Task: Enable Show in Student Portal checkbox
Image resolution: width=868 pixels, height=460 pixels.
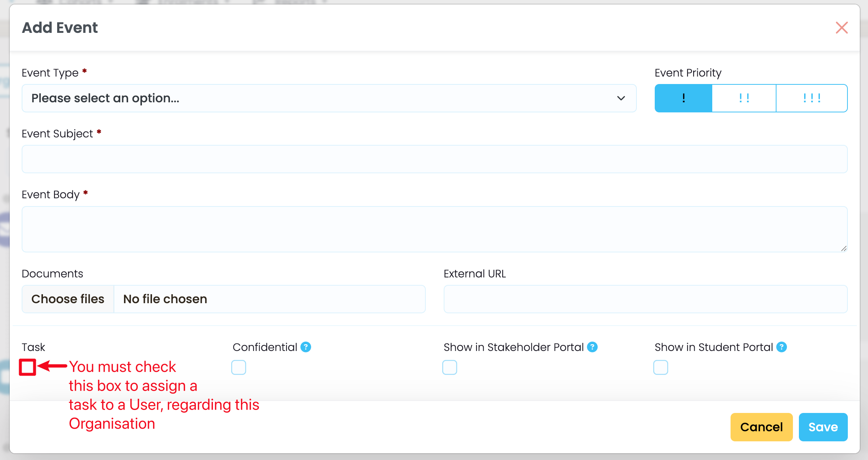Action: [x=661, y=367]
